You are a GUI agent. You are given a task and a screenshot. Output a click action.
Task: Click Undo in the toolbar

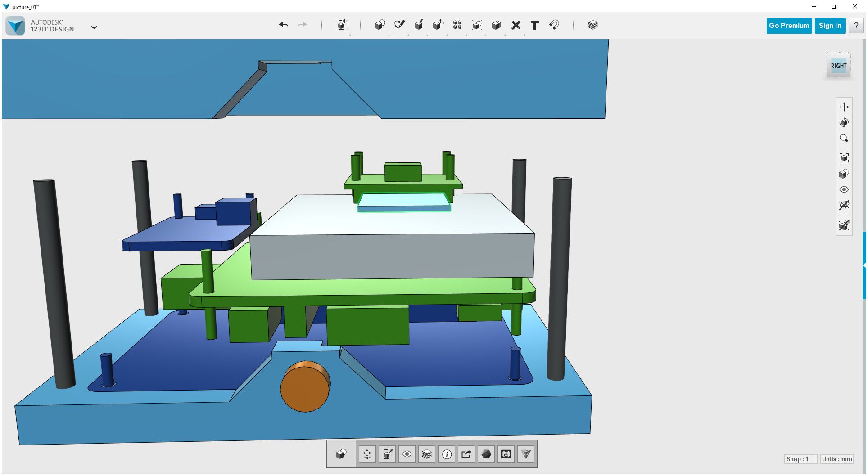[284, 25]
